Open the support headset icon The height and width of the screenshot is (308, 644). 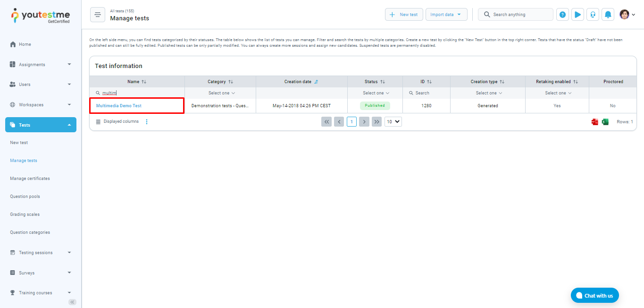(x=593, y=15)
